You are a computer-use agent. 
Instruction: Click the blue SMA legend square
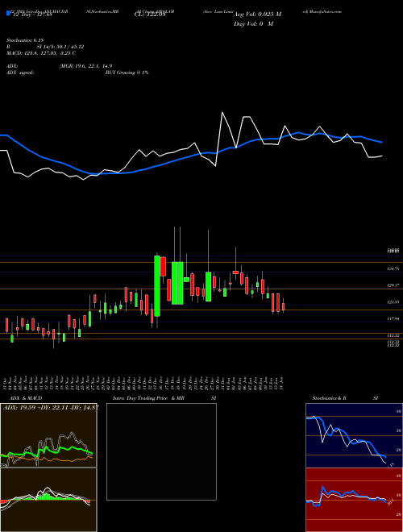pos(8,13)
